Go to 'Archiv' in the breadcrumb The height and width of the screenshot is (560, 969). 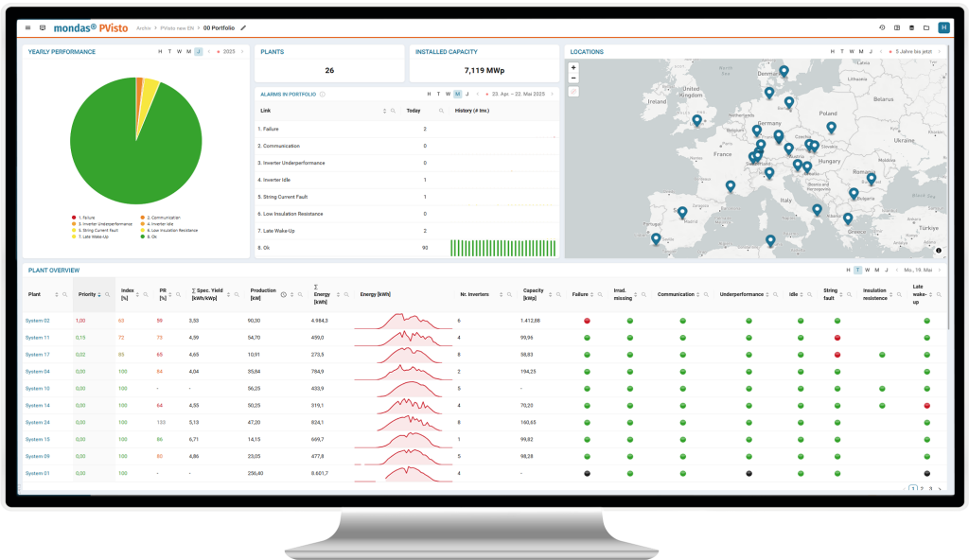(144, 28)
